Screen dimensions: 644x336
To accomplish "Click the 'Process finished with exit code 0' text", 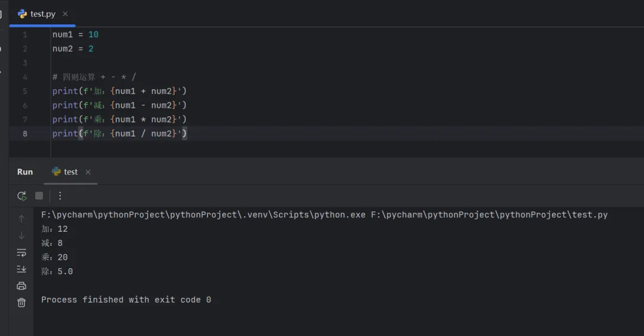I will (x=126, y=300).
